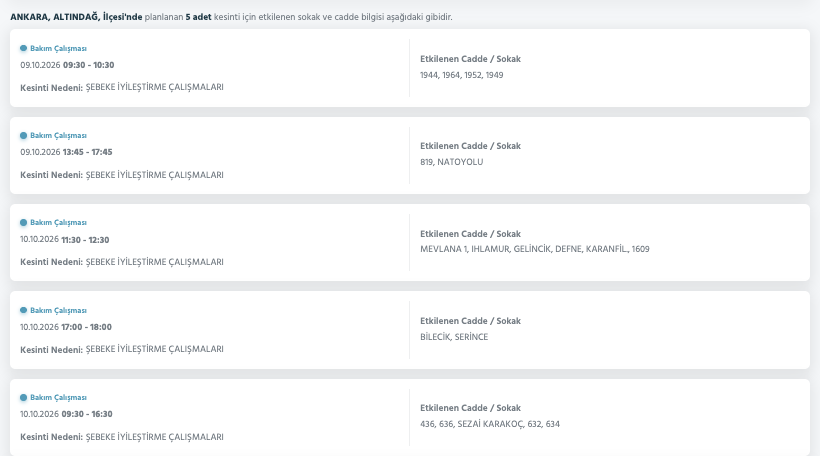Viewport: 820px width, 456px height.
Task: Open the outage card listing 819, NATOYOLU
Action: (409, 155)
